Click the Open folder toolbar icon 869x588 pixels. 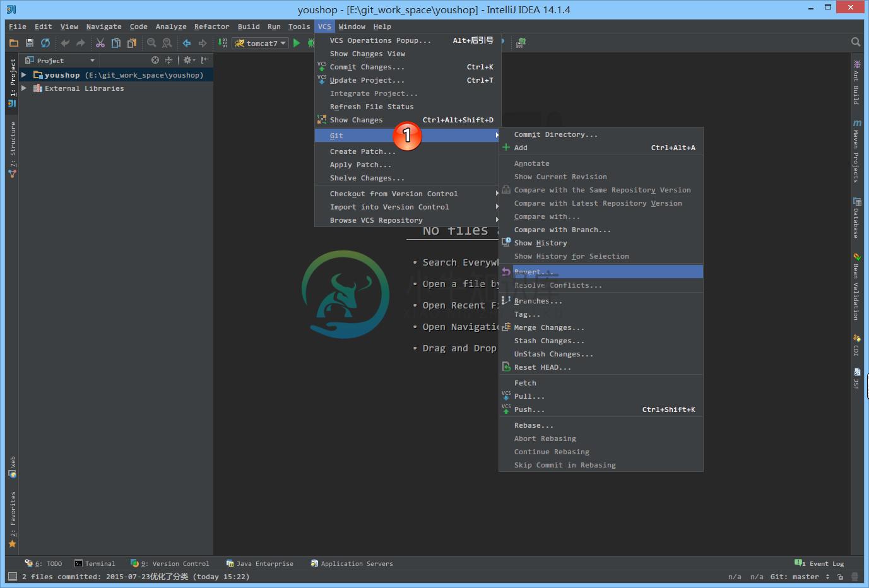(x=14, y=43)
